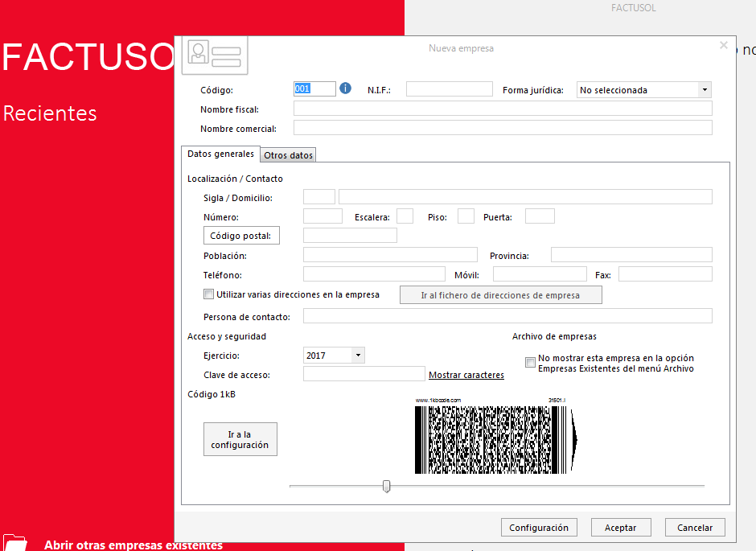Click the 1kB barcode image

click(x=496, y=436)
